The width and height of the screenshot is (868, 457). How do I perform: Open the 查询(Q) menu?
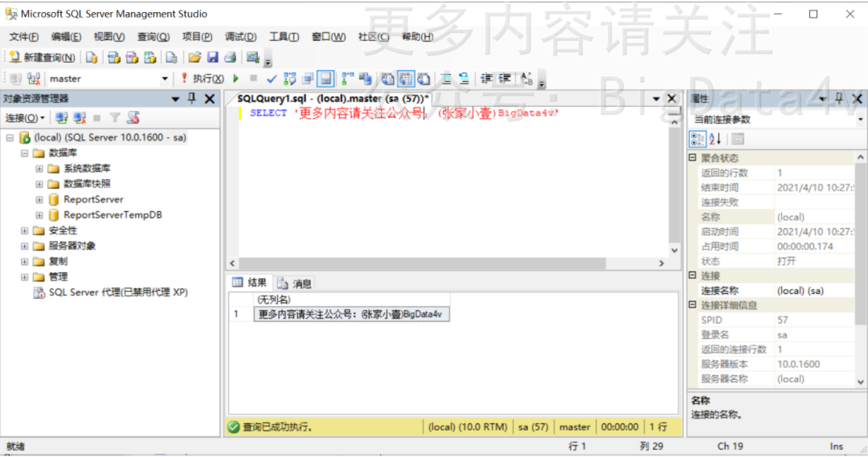pyautogui.click(x=154, y=36)
